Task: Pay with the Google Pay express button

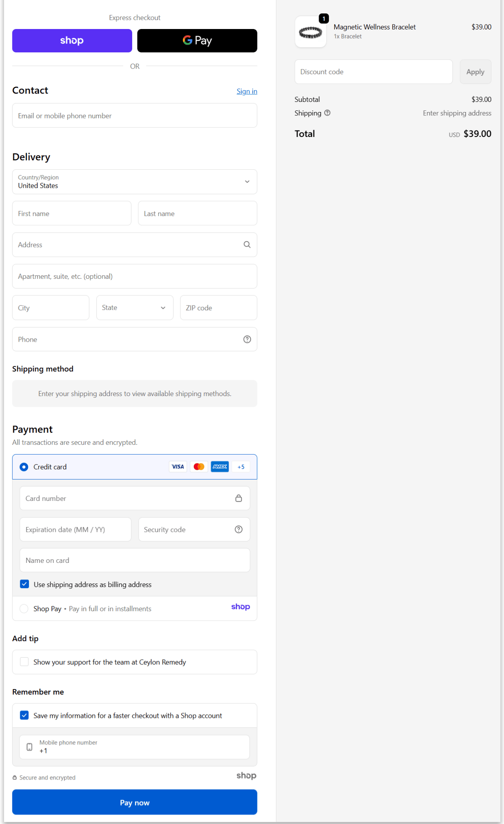Action: point(197,41)
